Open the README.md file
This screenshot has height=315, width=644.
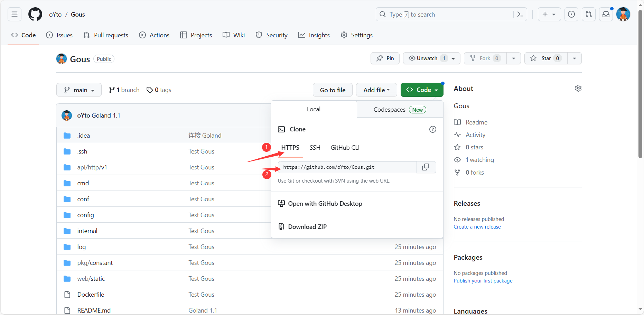(94, 311)
